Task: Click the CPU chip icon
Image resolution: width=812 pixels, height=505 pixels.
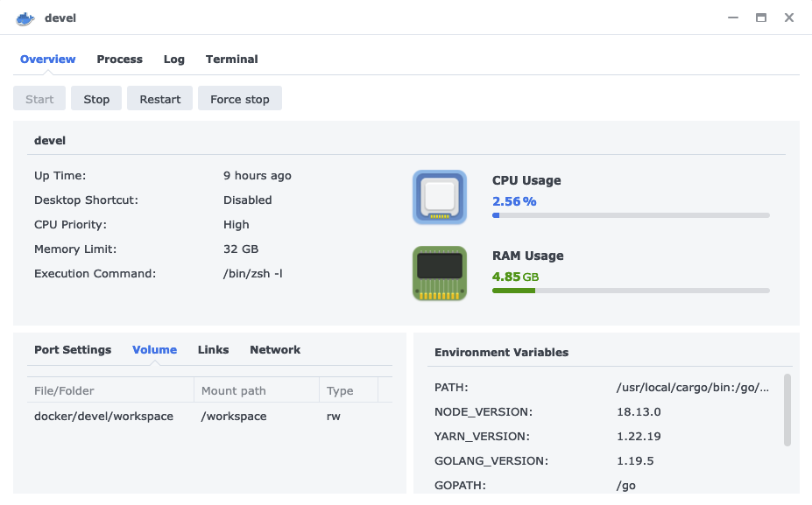Action: pyautogui.click(x=440, y=197)
